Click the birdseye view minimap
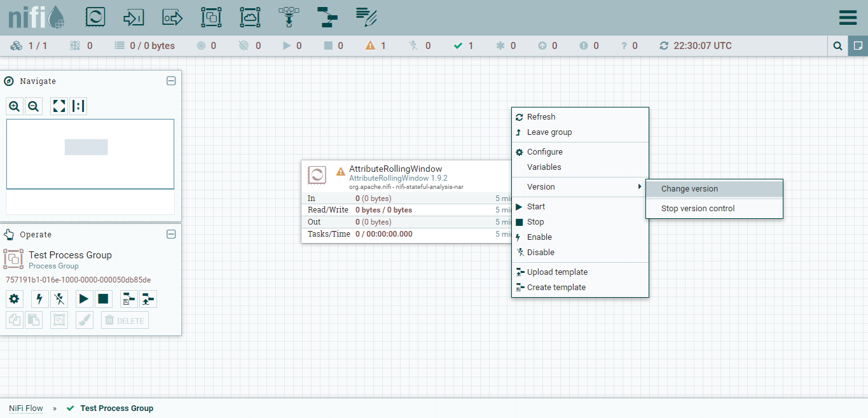The height and width of the screenshot is (418, 868). pos(90,154)
